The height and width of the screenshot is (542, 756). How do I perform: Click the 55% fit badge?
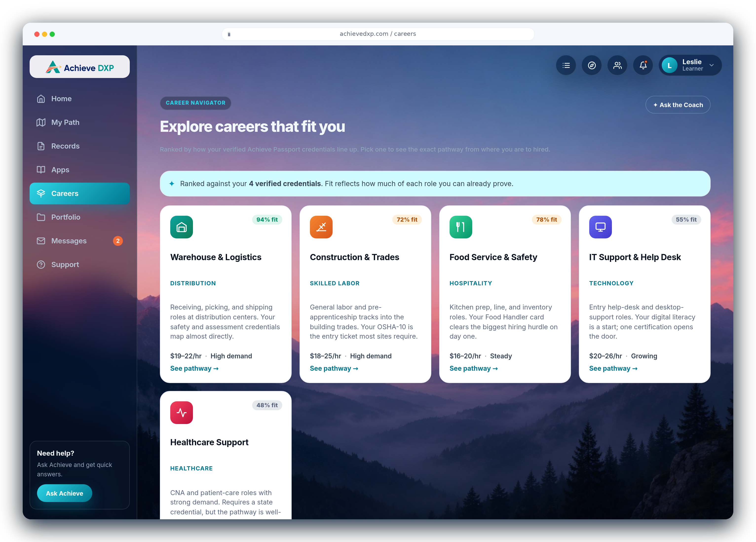tap(686, 219)
